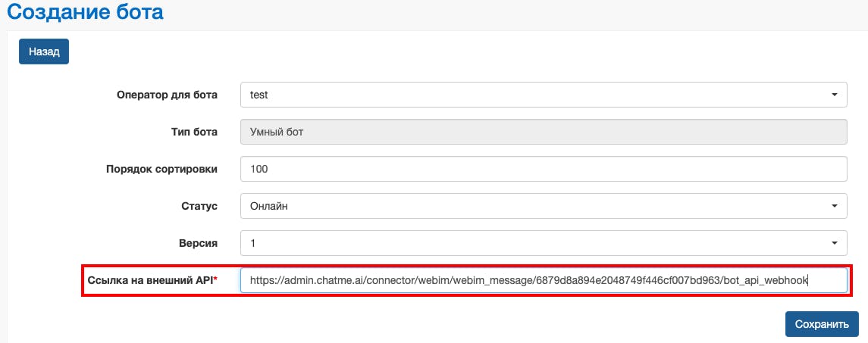
Task: Open the Версия dropdown
Action: point(543,243)
